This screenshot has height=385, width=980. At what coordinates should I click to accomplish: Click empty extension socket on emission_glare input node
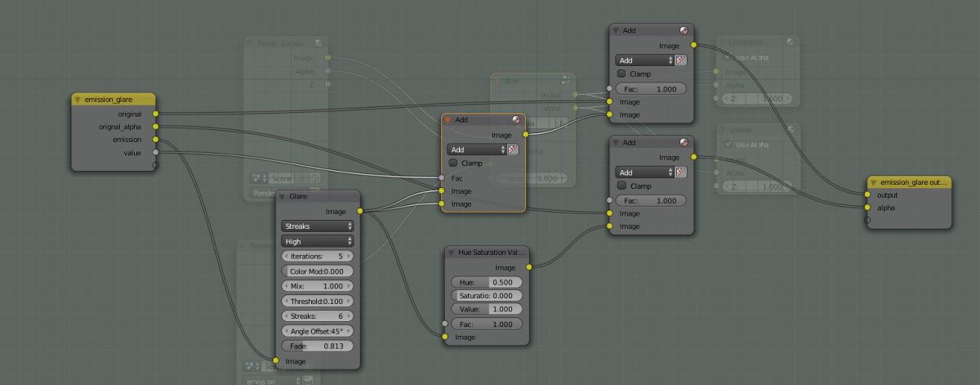pos(155,164)
